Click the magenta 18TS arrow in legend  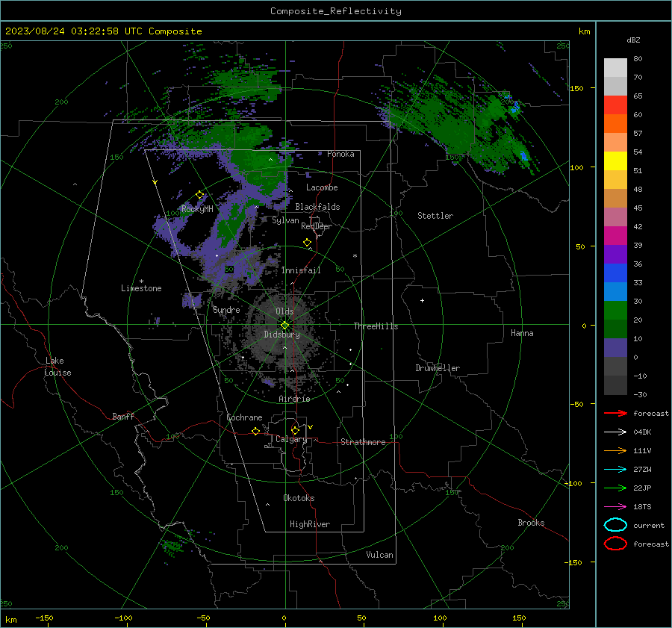[x=615, y=507]
